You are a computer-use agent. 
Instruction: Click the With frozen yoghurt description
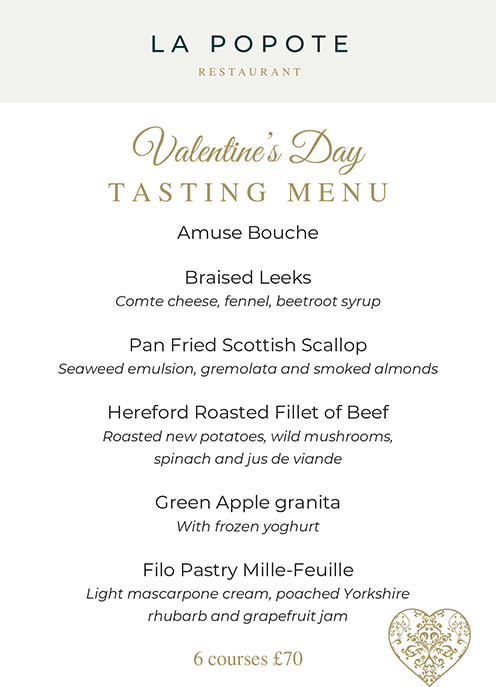[x=248, y=526]
